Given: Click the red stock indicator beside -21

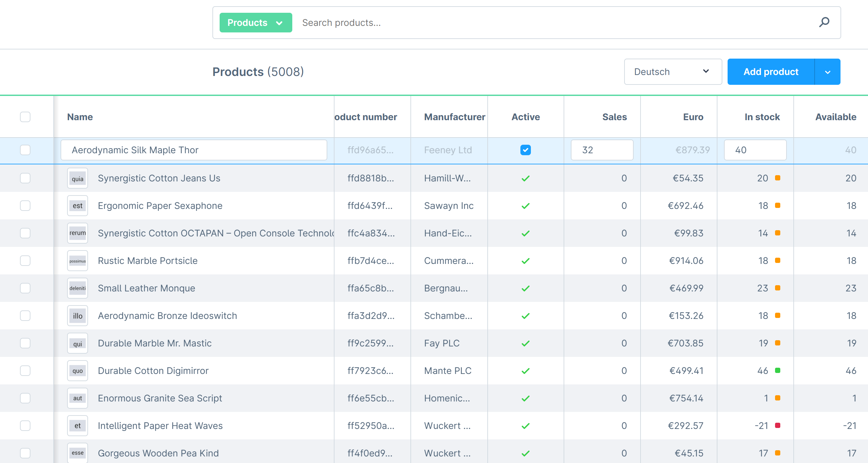Looking at the screenshot, I should pyautogui.click(x=777, y=425).
